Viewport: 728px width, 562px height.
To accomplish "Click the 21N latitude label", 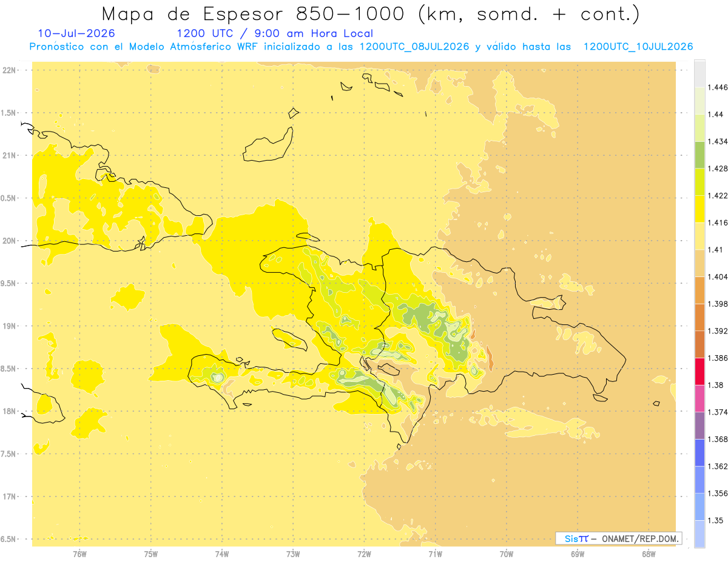I will click(8, 155).
